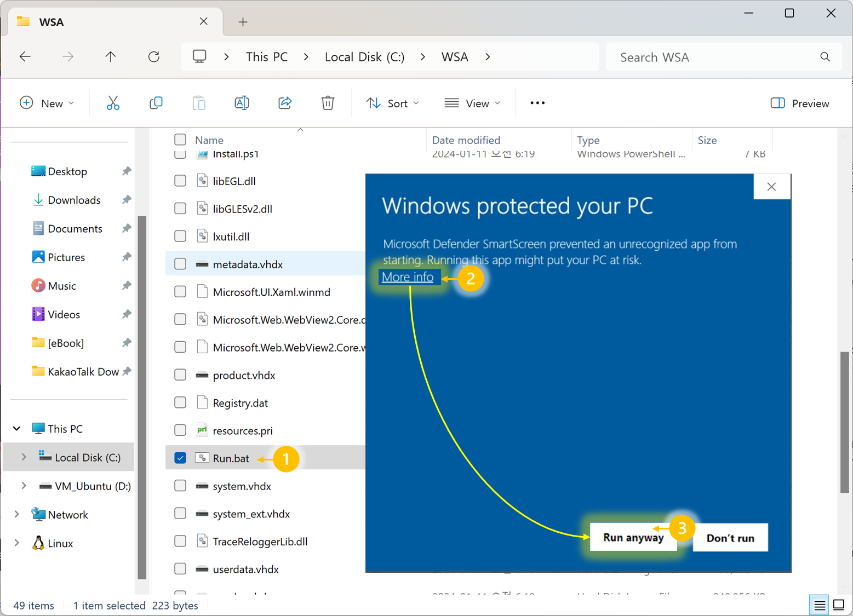The height and width of the screenshot is (616, 853).
Task: Click chevron after WSA in address bar
Action: point(488,57)
